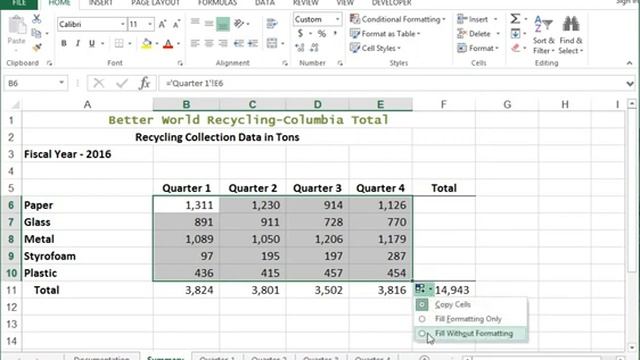Switch to the PAGE LAYOUT tab
Image resolution: width=640 pixels, height=360 pixels.
[156, 3]
